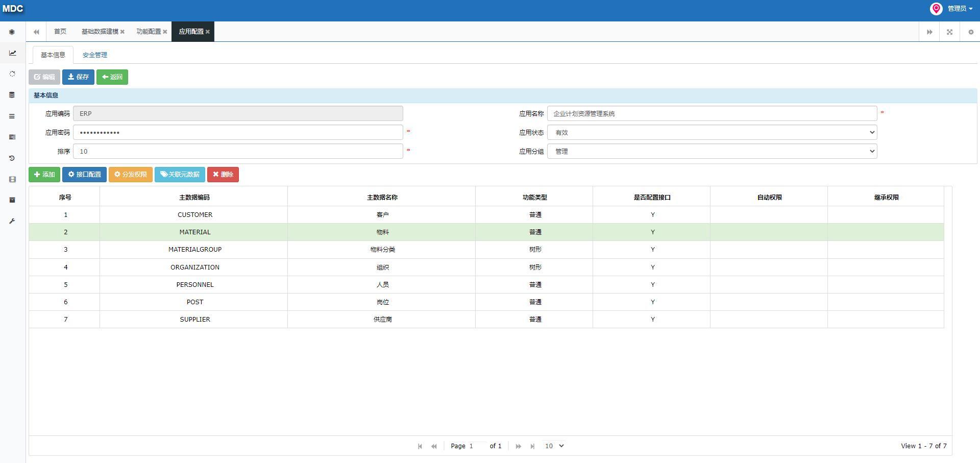Sort by 主数据编码 column header
The image size is (980, 463).
194,197
